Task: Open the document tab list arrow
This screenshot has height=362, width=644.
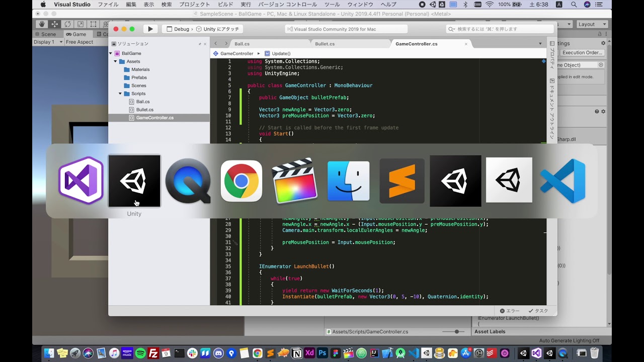Action: 540,44
